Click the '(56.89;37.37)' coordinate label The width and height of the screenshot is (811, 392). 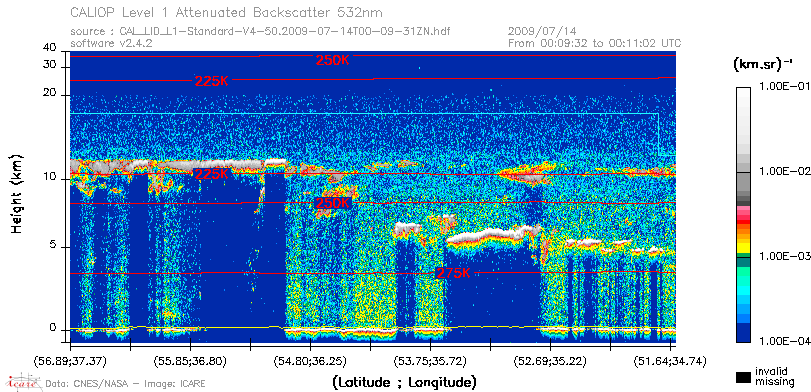click(x=70, y=361)
